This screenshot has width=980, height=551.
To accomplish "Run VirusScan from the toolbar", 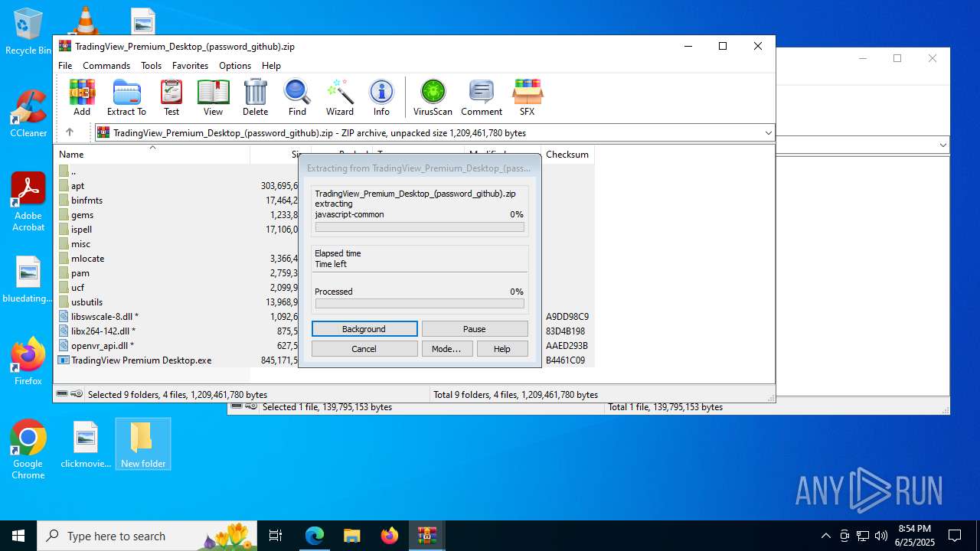I will pyautogui.click(x=433, y=97).
